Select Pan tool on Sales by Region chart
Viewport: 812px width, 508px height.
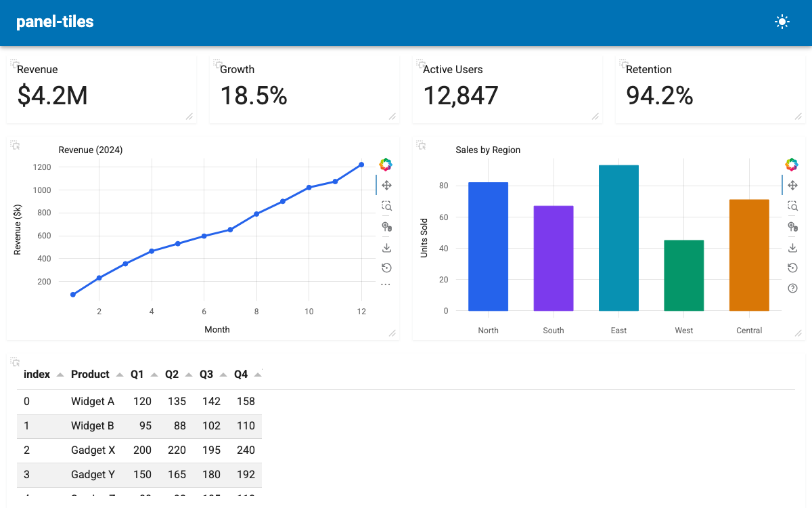[792, 186]
